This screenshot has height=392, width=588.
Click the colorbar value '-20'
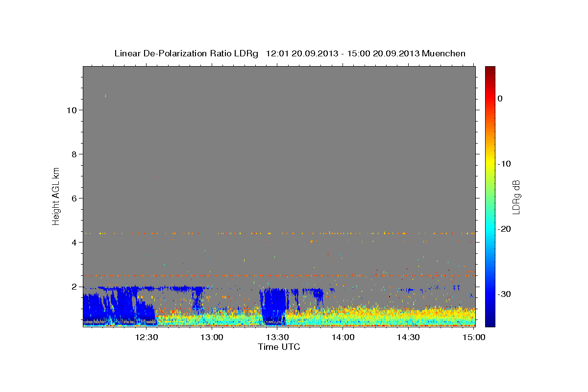[x=505, y=229]
